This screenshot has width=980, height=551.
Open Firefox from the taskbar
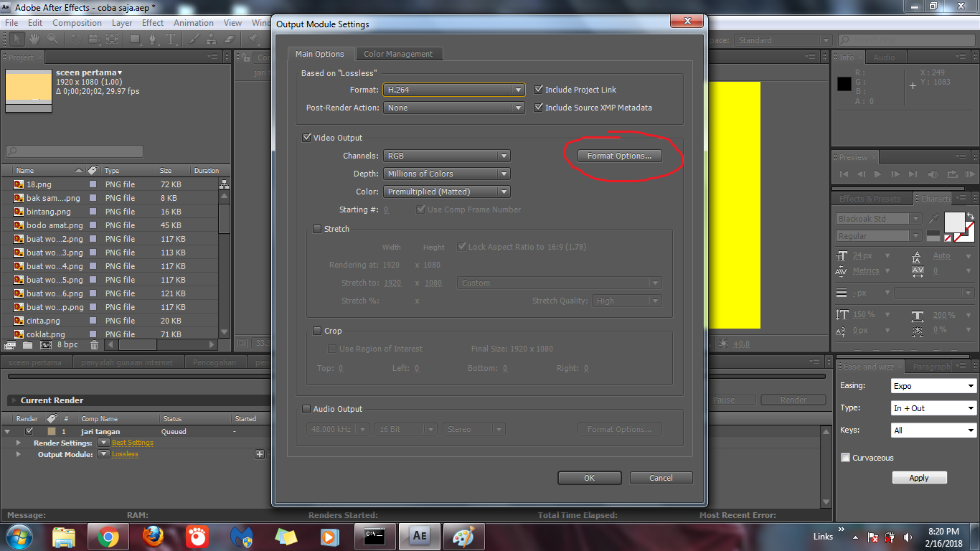(x=153, y=536)
